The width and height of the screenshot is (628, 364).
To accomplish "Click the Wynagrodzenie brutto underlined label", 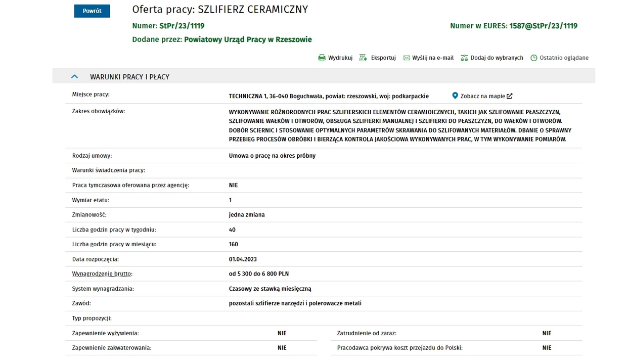I will tap(102, 274).
